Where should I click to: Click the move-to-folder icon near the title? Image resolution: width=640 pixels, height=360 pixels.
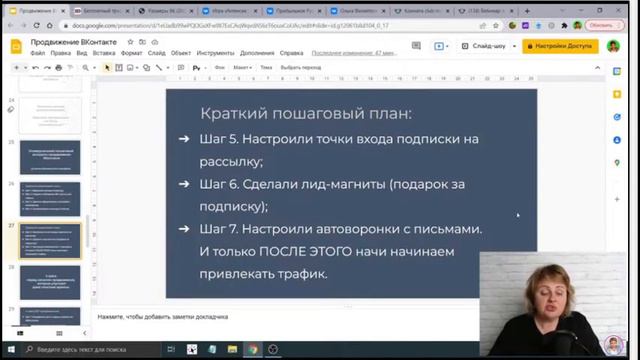click(x=142, y=42)
